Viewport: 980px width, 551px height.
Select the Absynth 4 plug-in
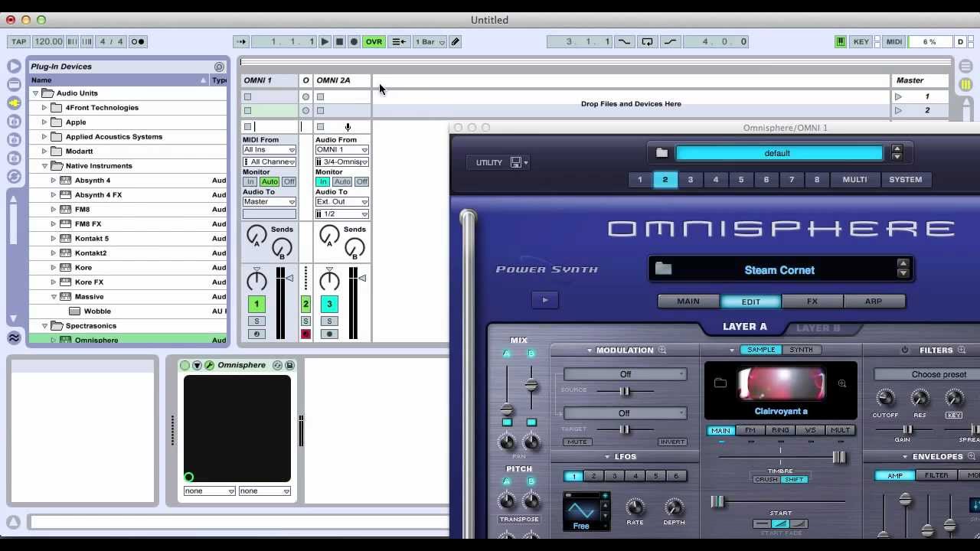93,181
